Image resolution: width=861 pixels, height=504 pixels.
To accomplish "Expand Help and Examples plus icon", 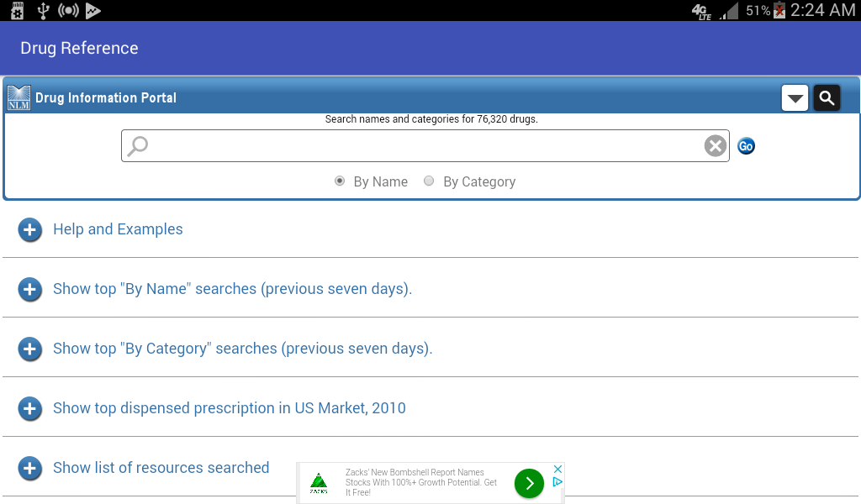I will tap(29, 230).
